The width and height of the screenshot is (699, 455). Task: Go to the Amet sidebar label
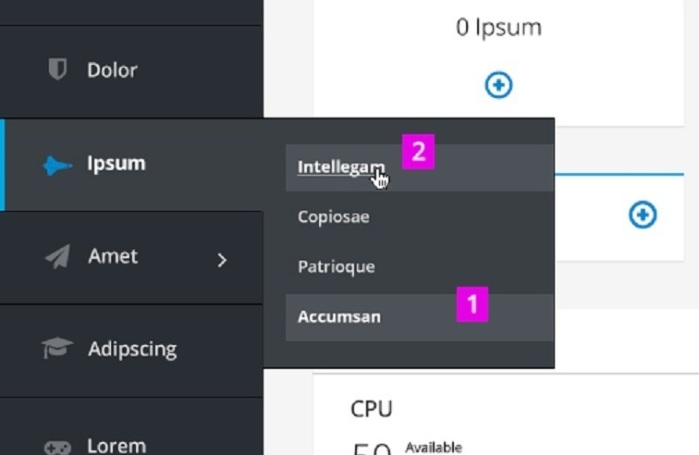point(113,256)
